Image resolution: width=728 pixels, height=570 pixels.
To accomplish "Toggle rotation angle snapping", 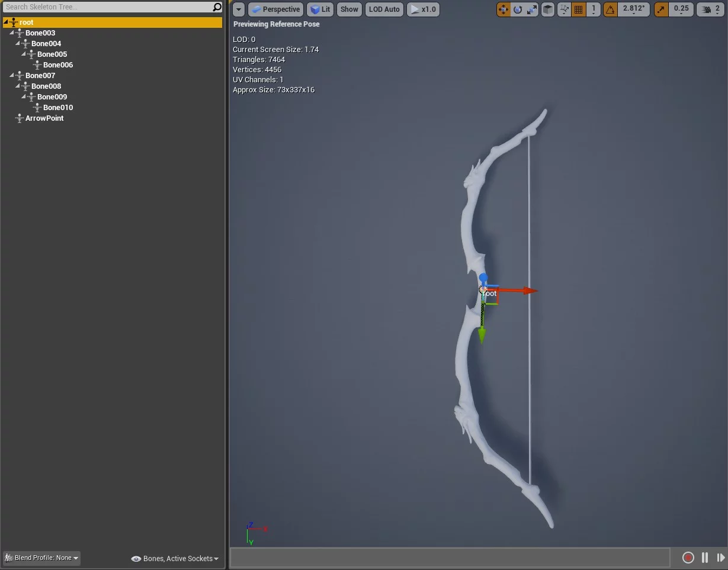I will (x=610, y=9).
